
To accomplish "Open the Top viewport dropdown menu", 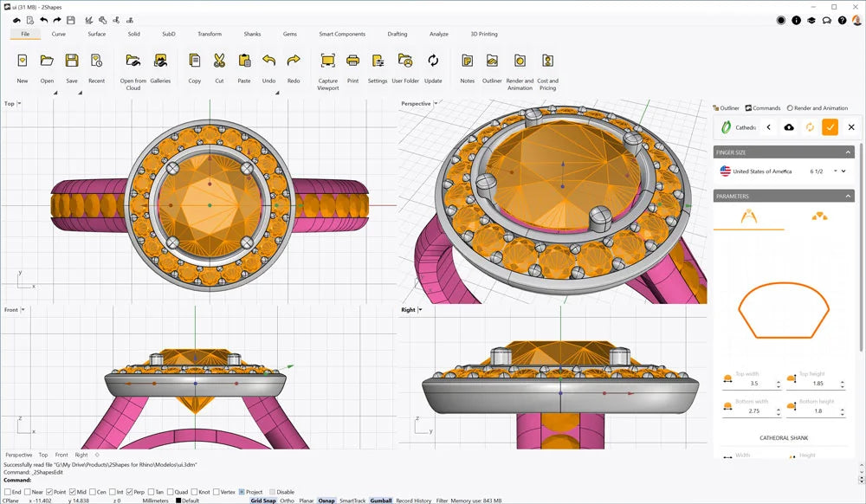I will point(19,104).
